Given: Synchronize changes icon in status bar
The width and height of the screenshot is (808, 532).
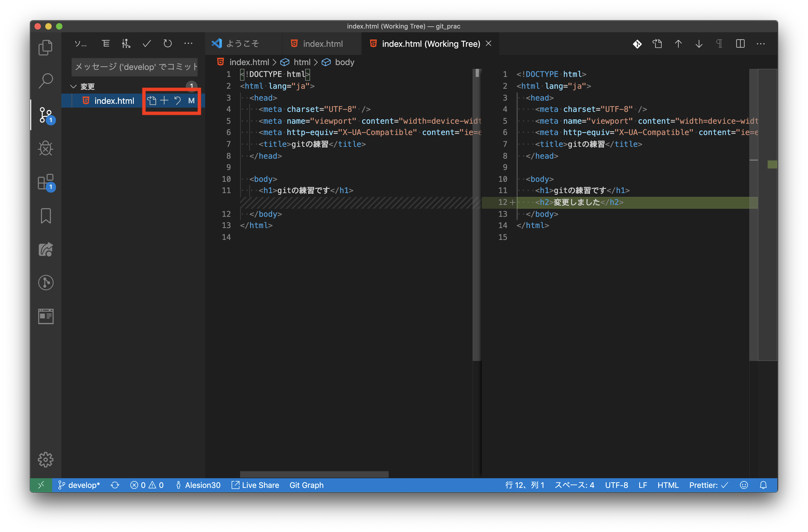Looking at the screenshot, I should 115,485.
